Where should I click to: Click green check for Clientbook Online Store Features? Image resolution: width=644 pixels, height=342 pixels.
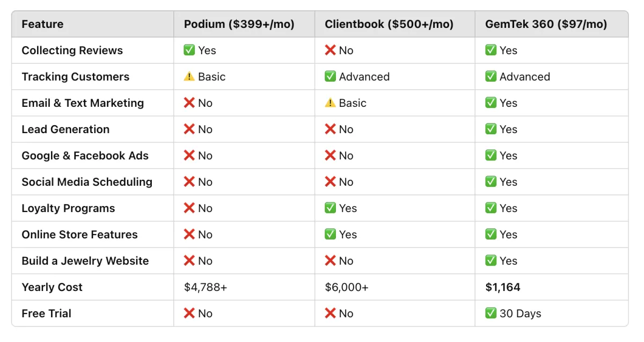pyautogui.click(x=331, y=235)
